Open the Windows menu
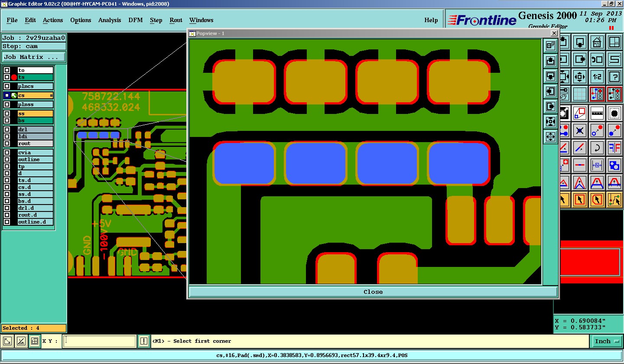This screenshot has width=624, height=364. coord(201,20)
